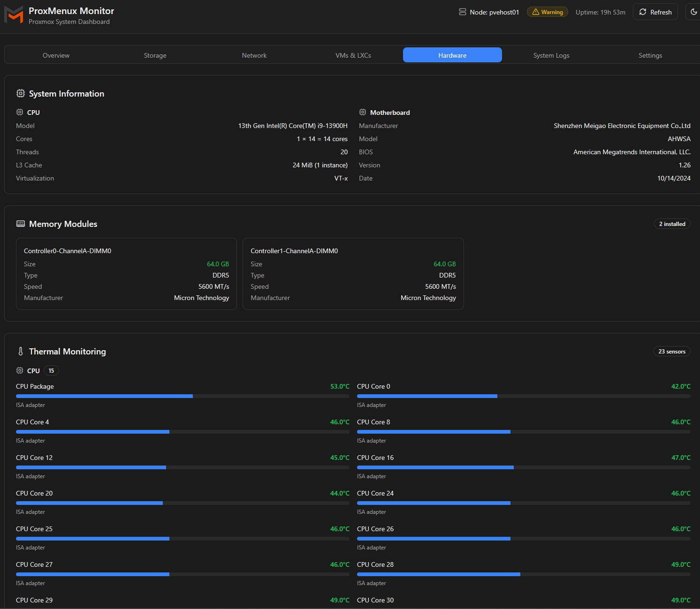Click the 23 sensors badge
The image size is (700, 609).
click(x=671, y=352)
